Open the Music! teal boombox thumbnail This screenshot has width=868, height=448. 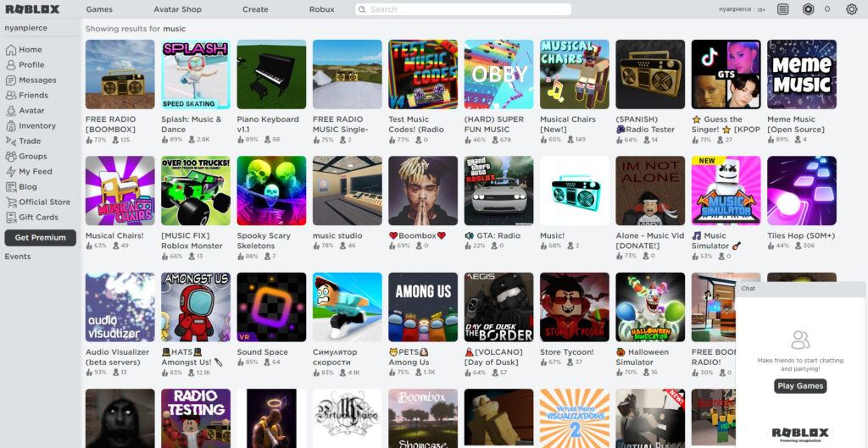tap(575, 191)
